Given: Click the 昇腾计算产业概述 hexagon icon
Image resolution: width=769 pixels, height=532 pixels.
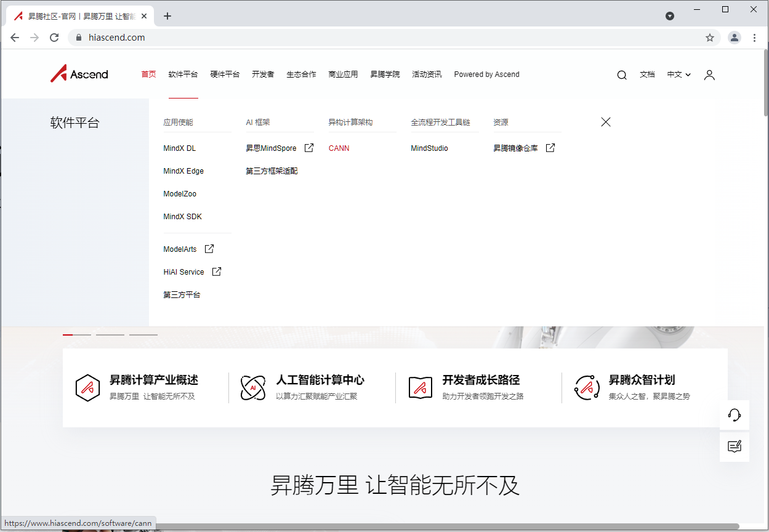Looking at the screenshot, I should (x=87, y=388).
